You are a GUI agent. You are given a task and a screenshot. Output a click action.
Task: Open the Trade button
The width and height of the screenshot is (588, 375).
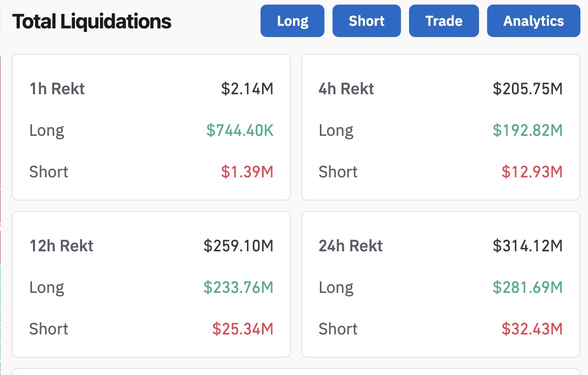pos(444,21)
